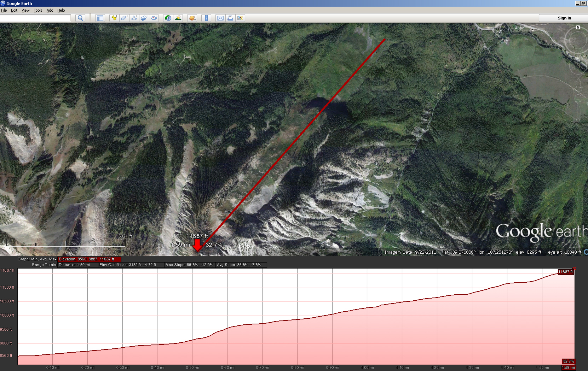Print the current view icon
The width and height of the screenshot is (588, 371).
coord(230,18)
